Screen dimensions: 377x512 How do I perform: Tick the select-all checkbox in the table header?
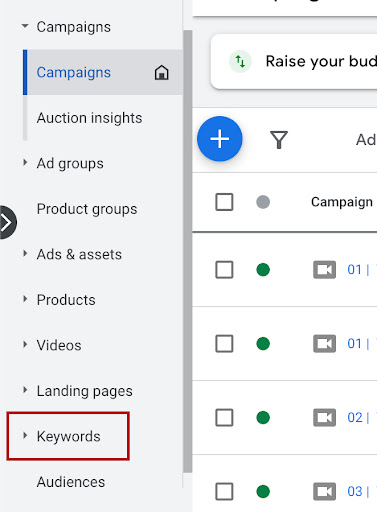point(224,202)
